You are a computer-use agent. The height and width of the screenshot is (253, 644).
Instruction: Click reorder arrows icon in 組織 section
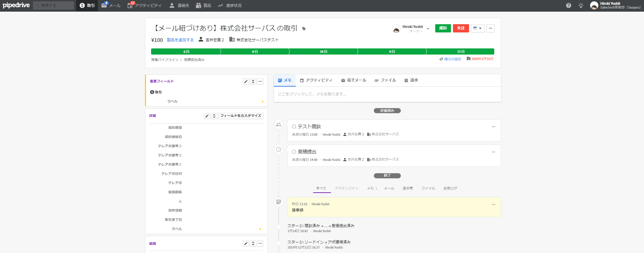pos(253,243)
